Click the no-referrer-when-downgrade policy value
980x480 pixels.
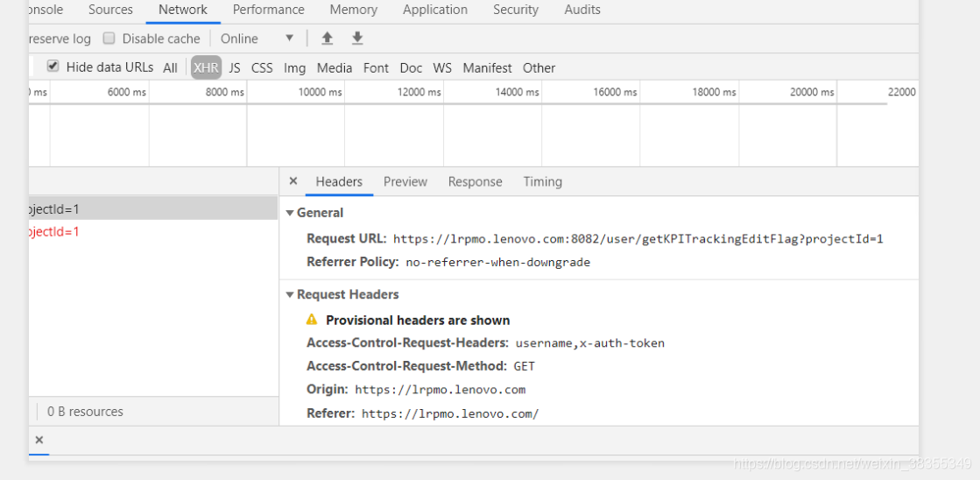[498, 263]
